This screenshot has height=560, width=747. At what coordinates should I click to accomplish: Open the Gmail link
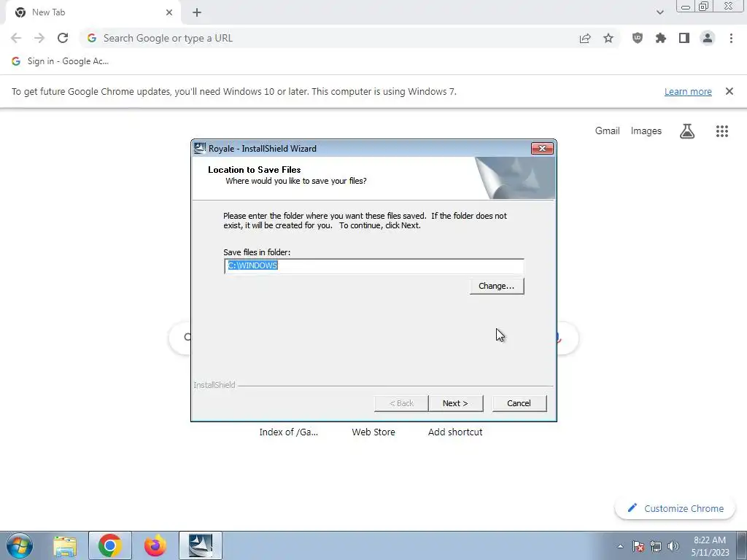[607, 131]
